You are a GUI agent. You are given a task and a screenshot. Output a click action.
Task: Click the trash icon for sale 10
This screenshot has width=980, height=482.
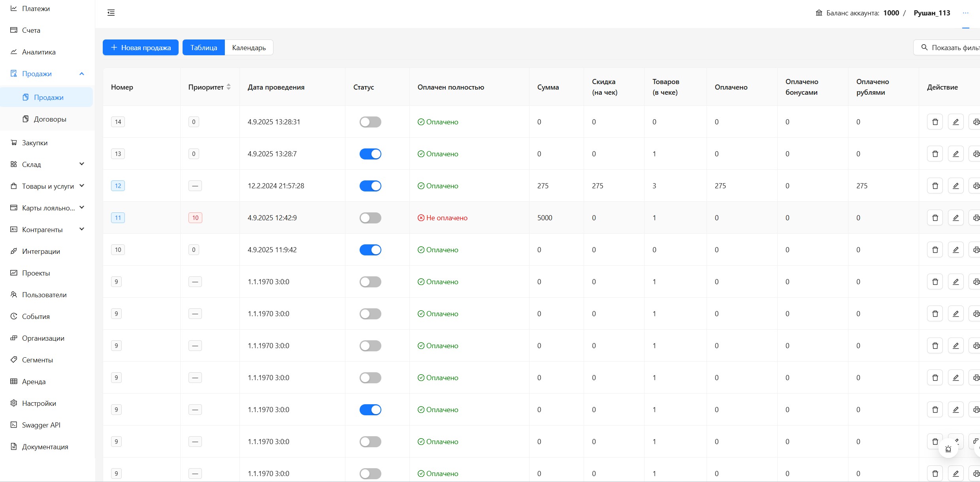pyautogui.click(x=935, y=250)
